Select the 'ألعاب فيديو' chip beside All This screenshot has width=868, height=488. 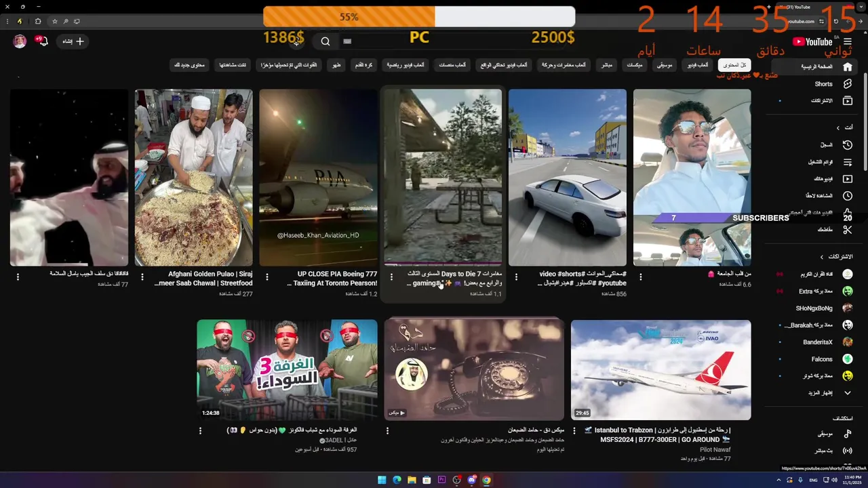(x=698, y=65)
